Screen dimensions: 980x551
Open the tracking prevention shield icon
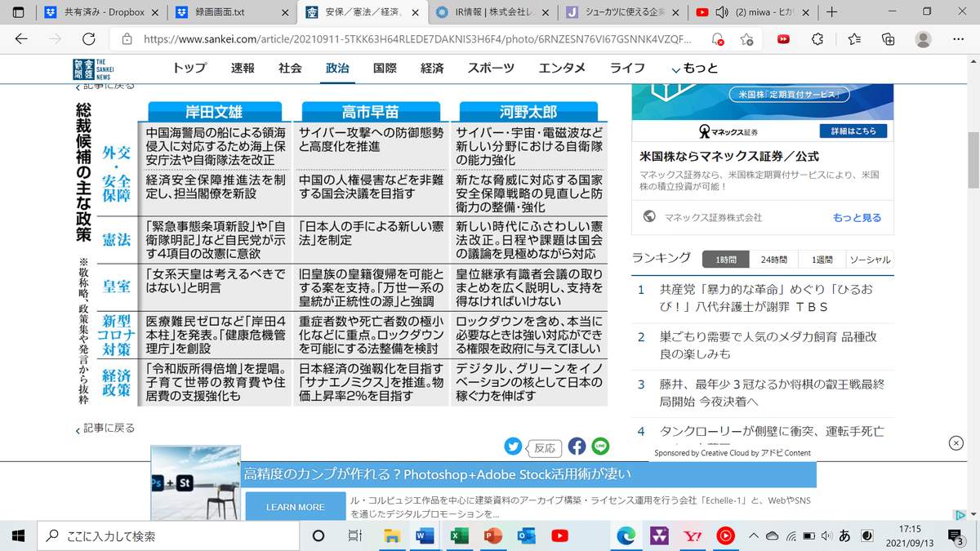(x=717, y=38)
